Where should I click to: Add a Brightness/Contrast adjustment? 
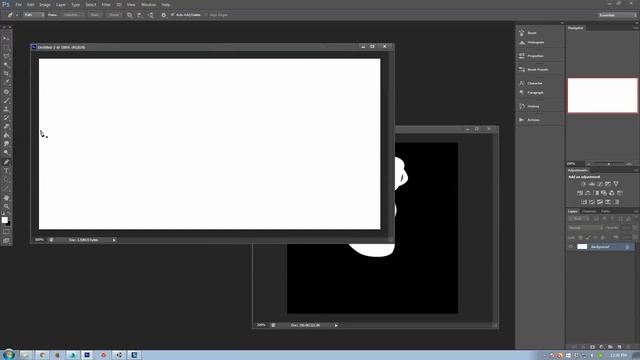click(584, 184)
